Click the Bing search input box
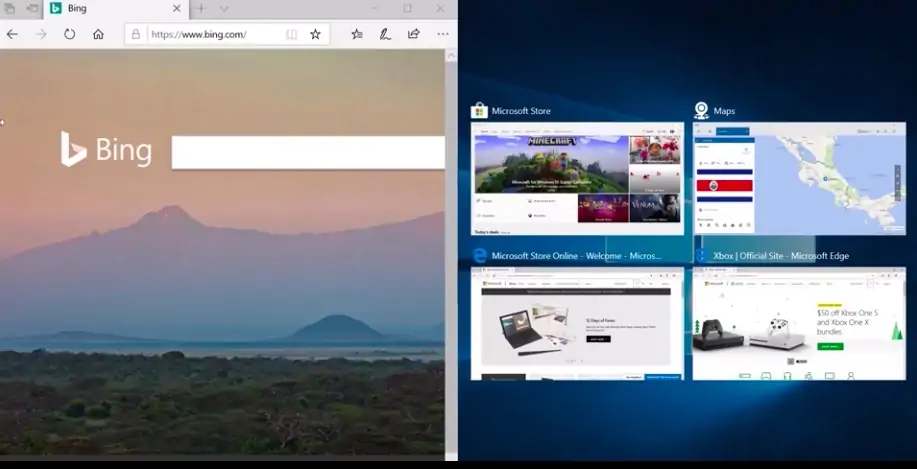917x469 pixels. coord(308,153)
